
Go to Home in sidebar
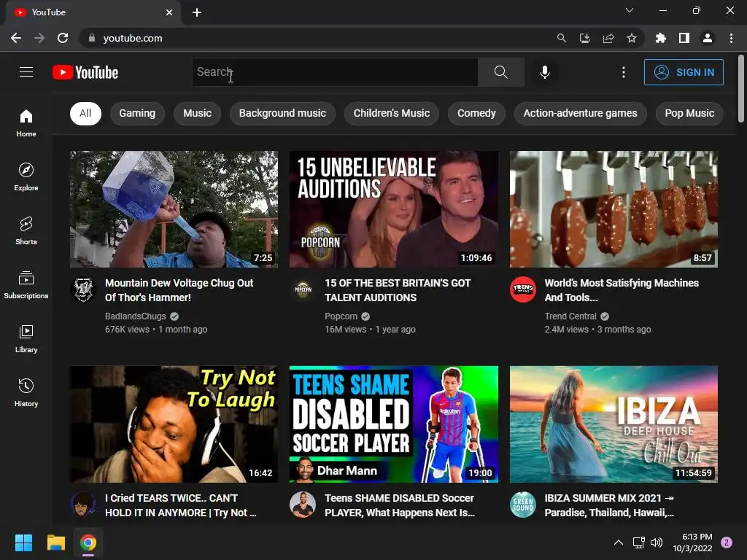(26, 123)
